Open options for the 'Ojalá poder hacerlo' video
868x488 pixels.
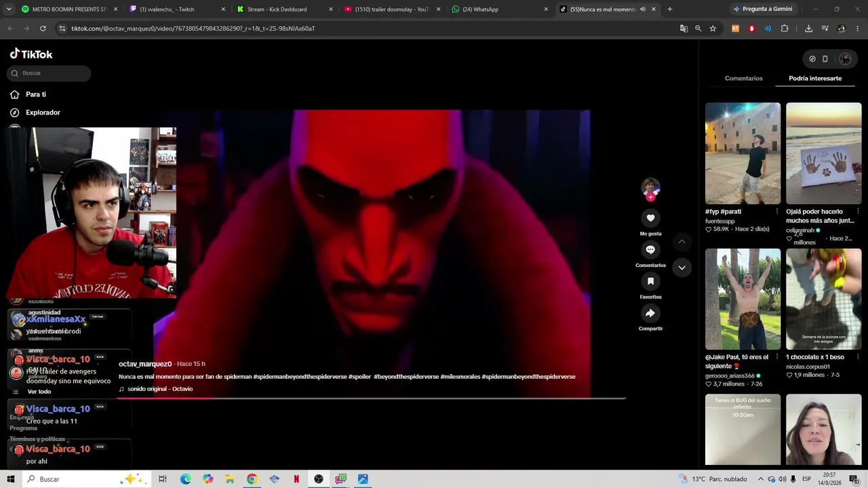[858, 211]
